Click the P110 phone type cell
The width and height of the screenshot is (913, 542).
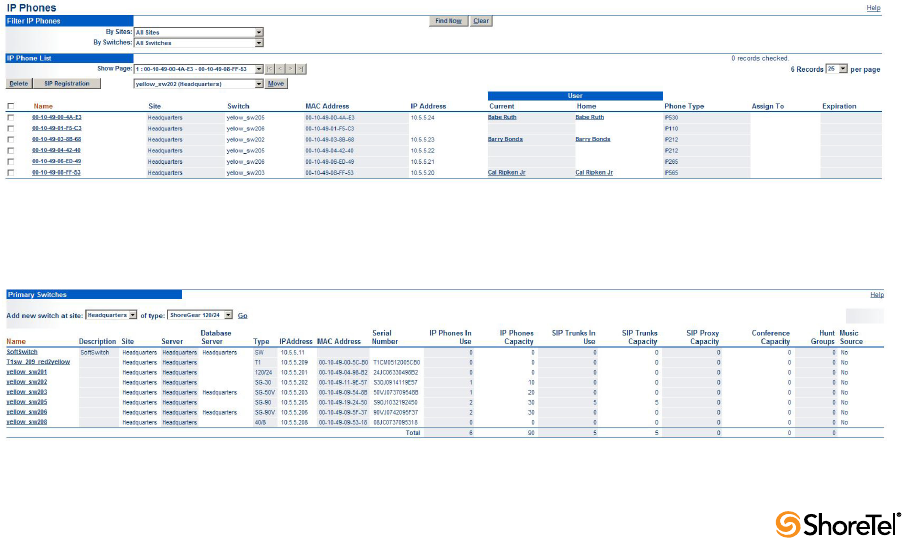tap(671, 129)
